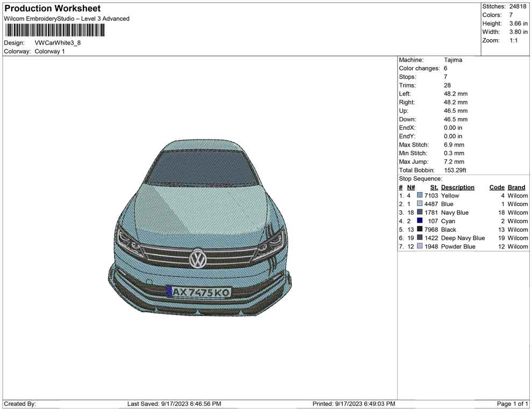This screenshot has height=409, width=532.
Task: Click the Navy Blue description text
Action: 455,213
